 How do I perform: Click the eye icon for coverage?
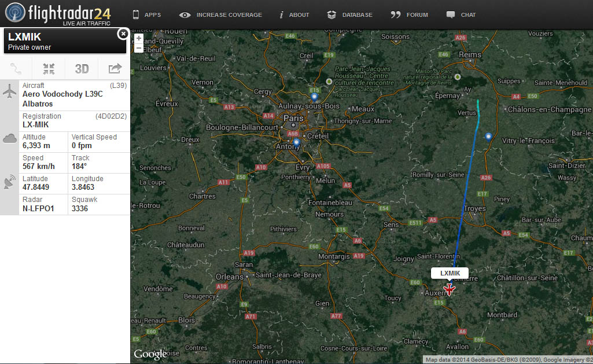(185, 15)
